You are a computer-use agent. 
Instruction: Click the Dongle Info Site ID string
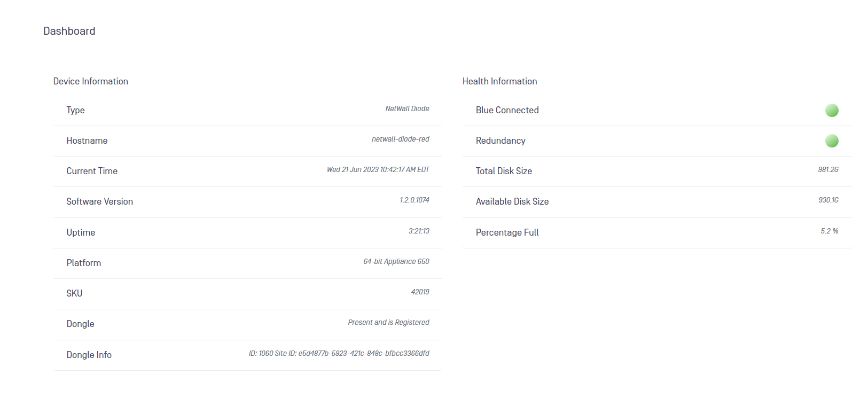point(339,353)
